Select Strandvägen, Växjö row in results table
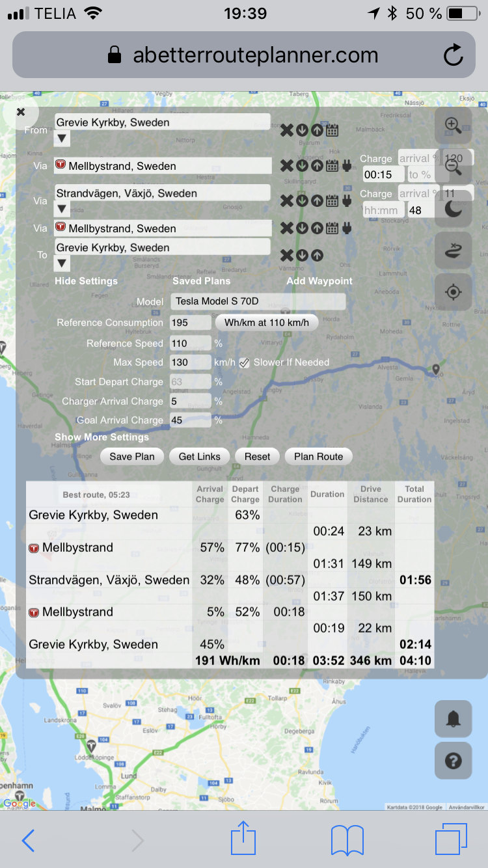The height and width of the screenshot is (868, 488). click(229, 580)
